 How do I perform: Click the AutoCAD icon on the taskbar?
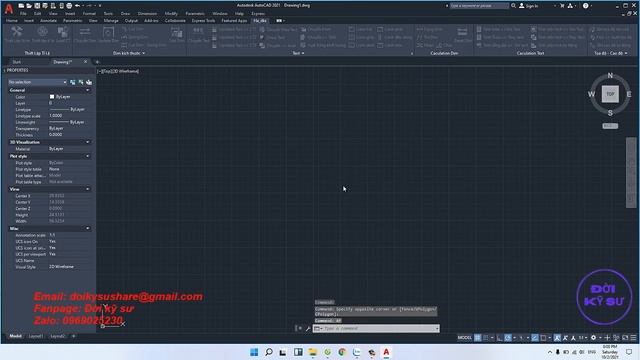click(x=386, y=352)
